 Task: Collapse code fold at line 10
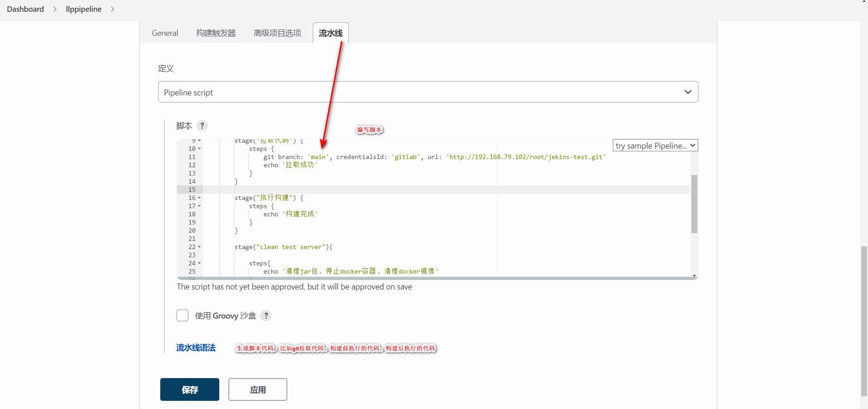199,149
